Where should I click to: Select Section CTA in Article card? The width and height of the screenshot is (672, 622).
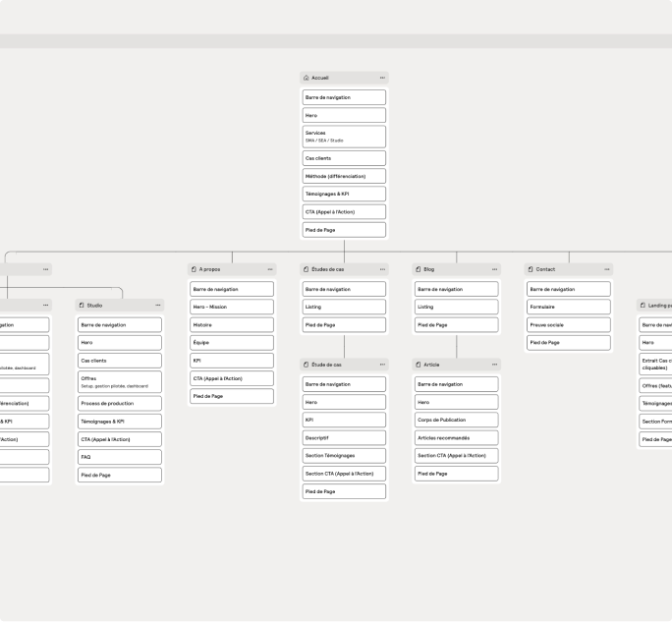[457, 456]
